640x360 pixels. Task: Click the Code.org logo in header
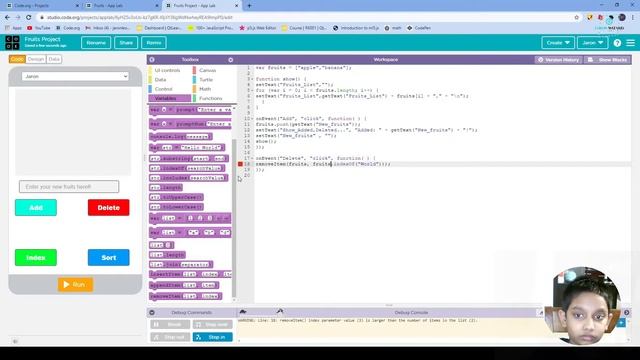[x=12, y=42]
